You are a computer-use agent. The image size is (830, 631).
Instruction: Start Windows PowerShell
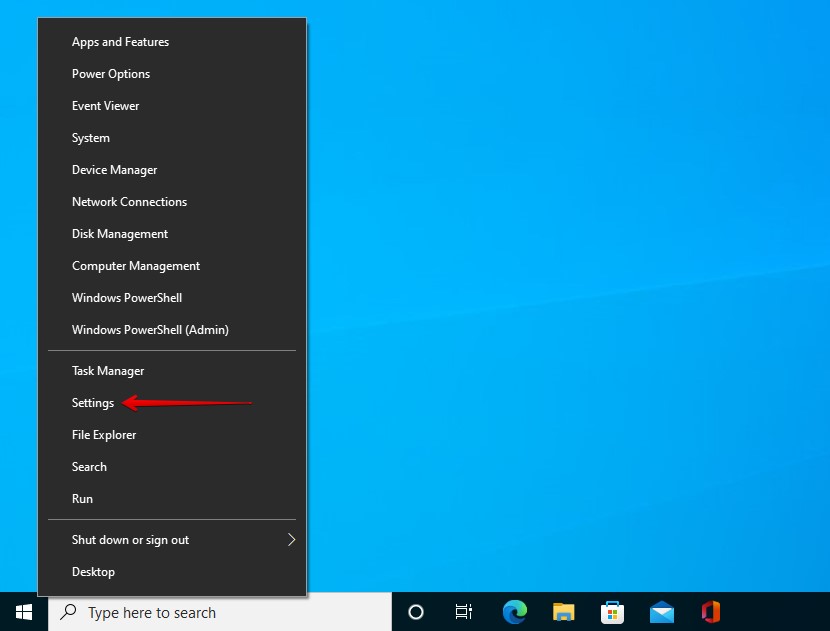[x=172, y=298]
